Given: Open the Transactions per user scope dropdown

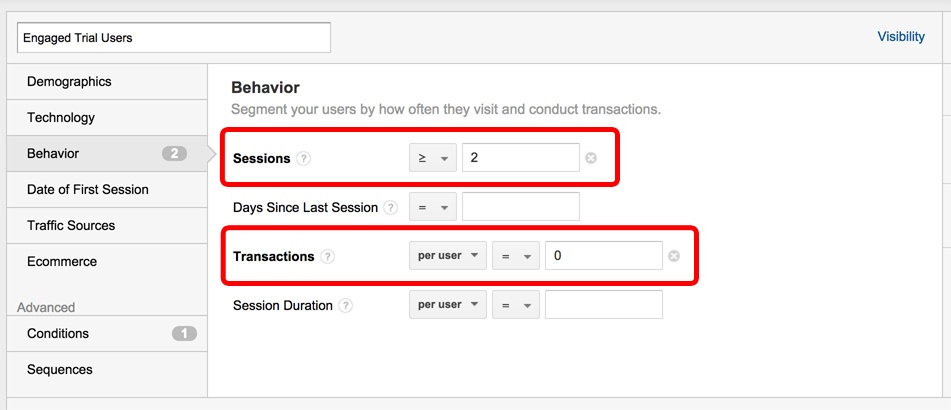Looking at the screenshot, I should tap(447, 256).
